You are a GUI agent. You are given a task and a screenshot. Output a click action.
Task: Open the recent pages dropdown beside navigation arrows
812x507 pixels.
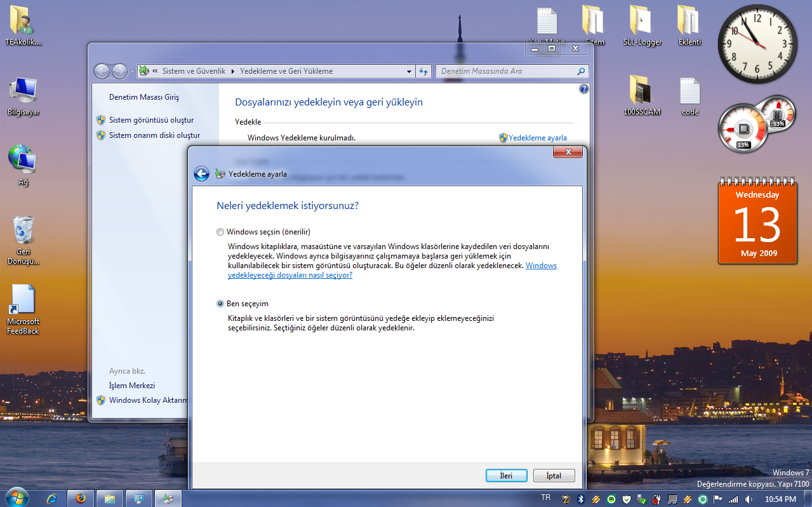coord(132,71)
